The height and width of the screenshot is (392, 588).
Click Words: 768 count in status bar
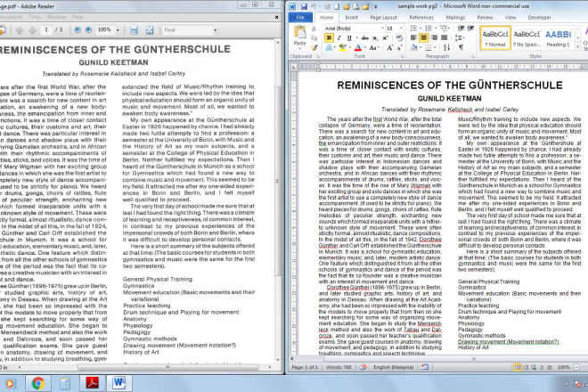pyautogui.click(x=339, y=367)
